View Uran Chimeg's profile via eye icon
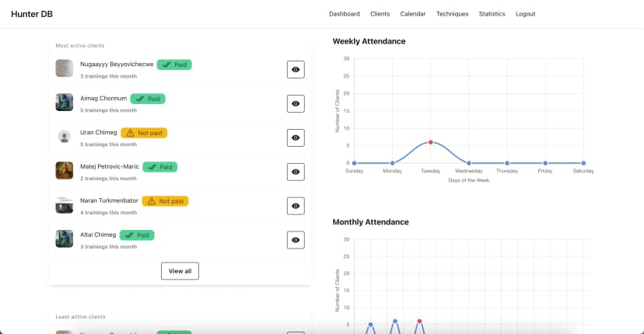The image size is (644, 334). pos(296,137)
